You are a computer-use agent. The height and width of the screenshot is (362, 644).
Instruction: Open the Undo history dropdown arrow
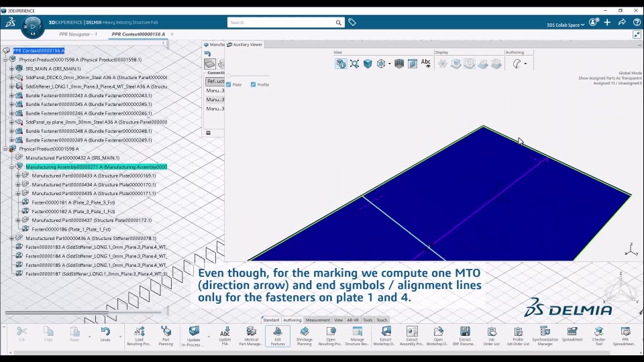click(120, 337)
